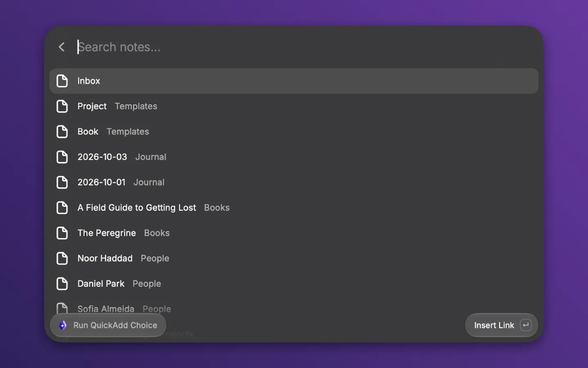
Task: Select The Peregrine book note
Action: click(294, 233)
